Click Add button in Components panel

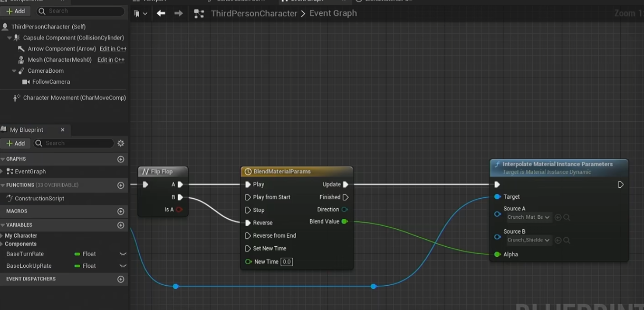point(16,11)
